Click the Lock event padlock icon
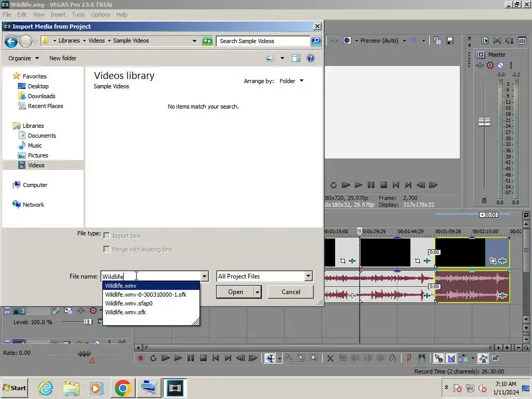Viewport: 532px width, 399px height. (x=393, y=358)
